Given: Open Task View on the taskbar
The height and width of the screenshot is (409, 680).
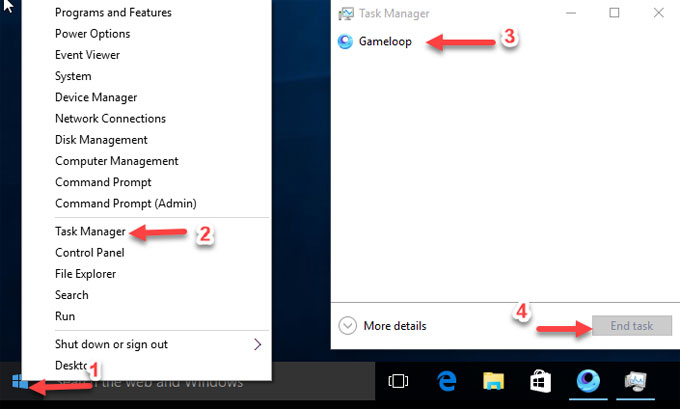Looking at the screenshot, I should coord(398,381).
